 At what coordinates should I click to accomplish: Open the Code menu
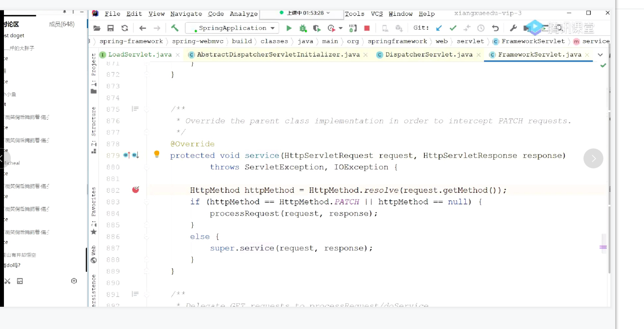[216, 14]
